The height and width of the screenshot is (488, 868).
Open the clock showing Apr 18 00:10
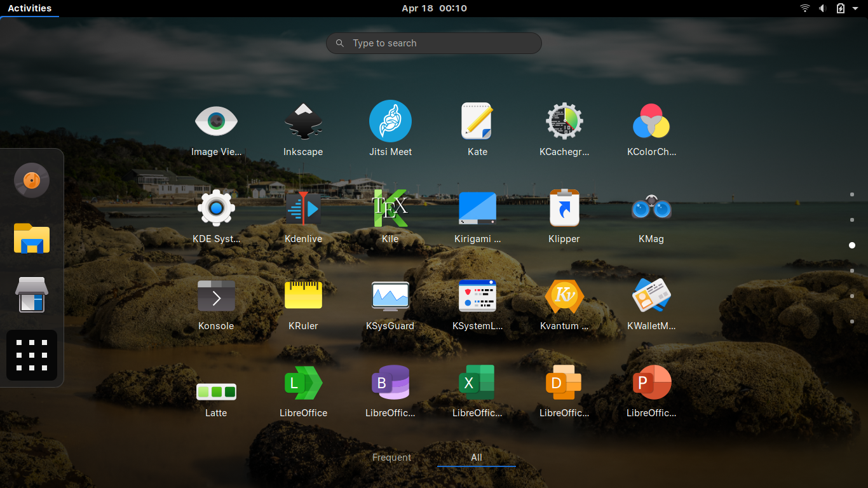pos(434,8)
